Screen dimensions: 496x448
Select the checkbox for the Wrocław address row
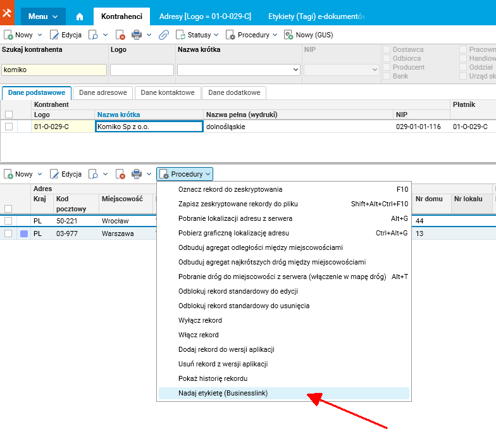pyautogui.click(x=8, y=221)
